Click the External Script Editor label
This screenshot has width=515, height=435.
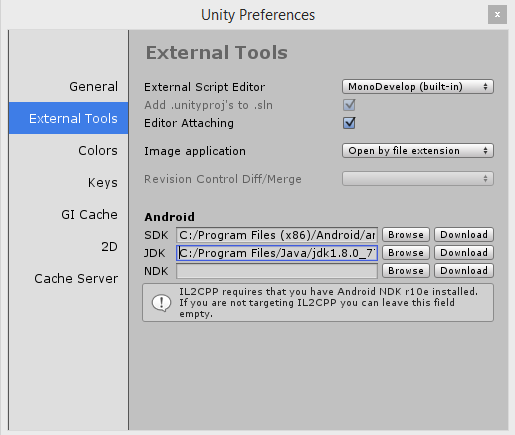point(204,87)
